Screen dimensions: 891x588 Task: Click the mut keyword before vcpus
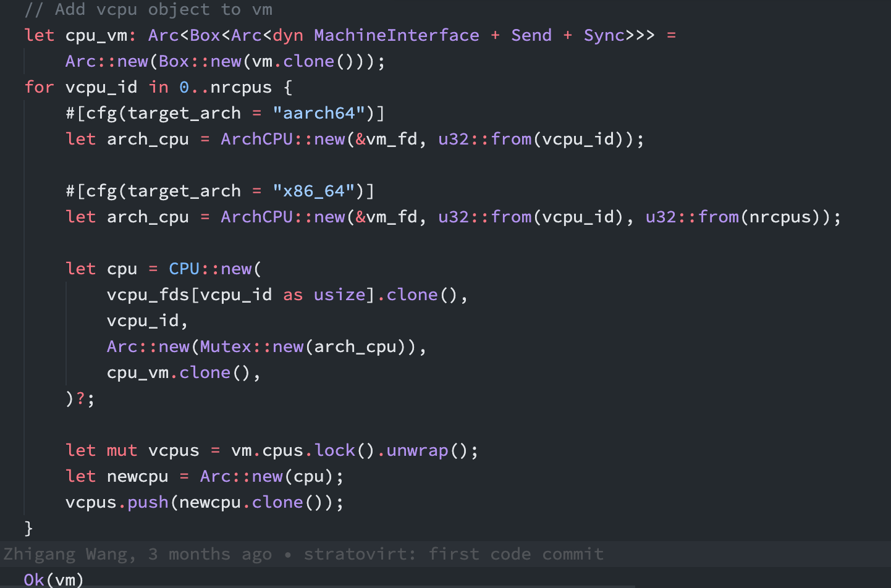[122, 450]
